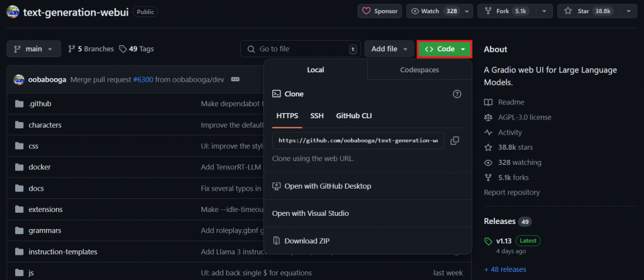
Task: Open the Activity link in About
Action: coord(509,133)
